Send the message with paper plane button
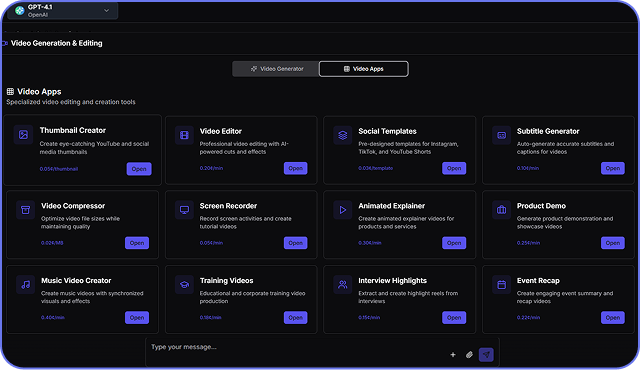This screenshot has width=640, height=370. 486,354
